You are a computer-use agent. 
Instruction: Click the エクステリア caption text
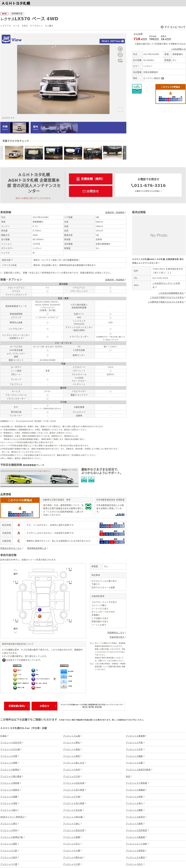tap(8, 118)
